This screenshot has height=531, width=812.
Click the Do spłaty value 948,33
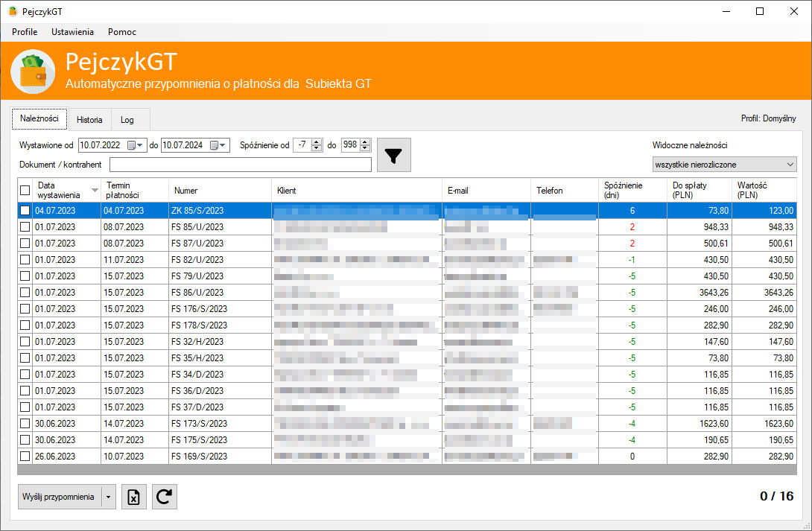[716, 226]
